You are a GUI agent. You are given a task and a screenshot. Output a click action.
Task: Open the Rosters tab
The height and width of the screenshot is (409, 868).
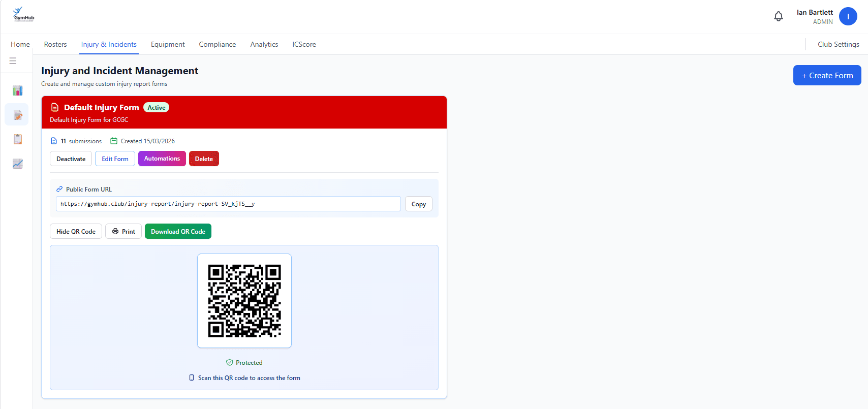pyautogui.click(x=55, y=45)
